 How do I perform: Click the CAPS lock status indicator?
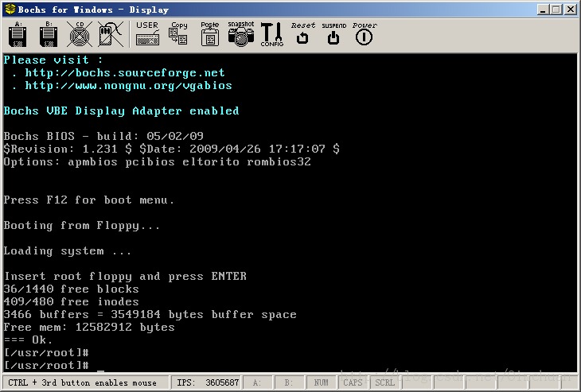pyautogui.click(x=353, y=383)
